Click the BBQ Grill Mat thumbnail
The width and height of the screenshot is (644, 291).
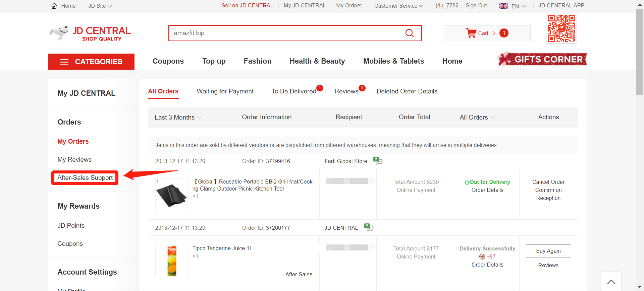click(171, 195)
